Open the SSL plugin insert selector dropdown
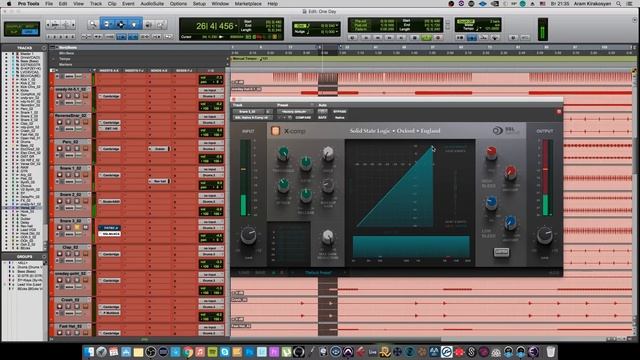 [x=253, y=118]
